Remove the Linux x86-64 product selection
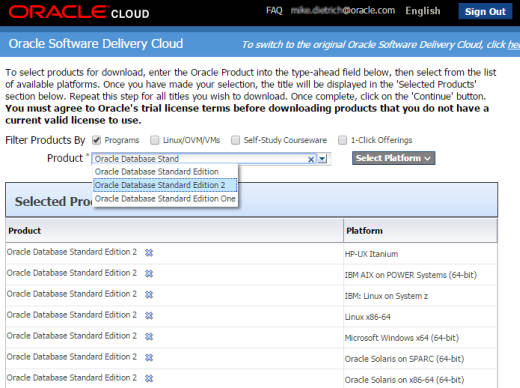Image resolution: width=520 pixels, height=388 pixels. (x=149, y=316)
